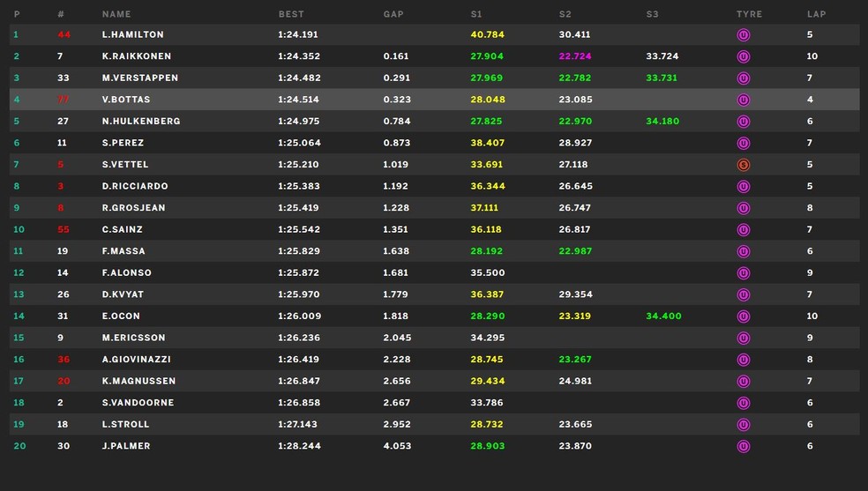Click Ocon's tyre compound icon
Screen dimensions: 868x491
point(744,316)
